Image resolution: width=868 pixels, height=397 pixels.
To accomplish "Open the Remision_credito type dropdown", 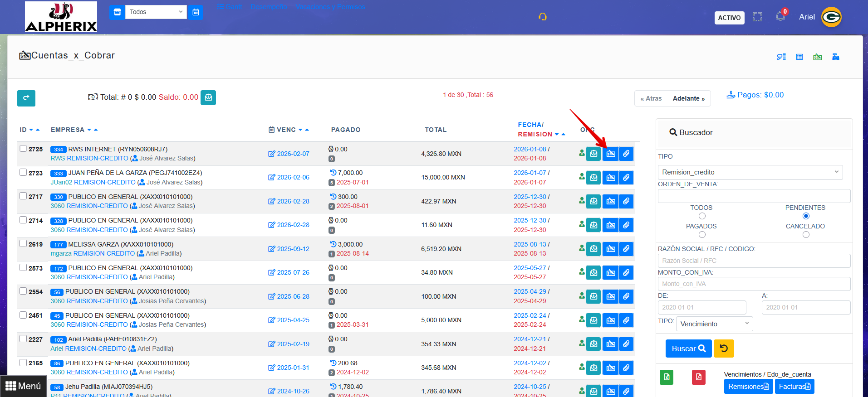I will click(750, 172).
